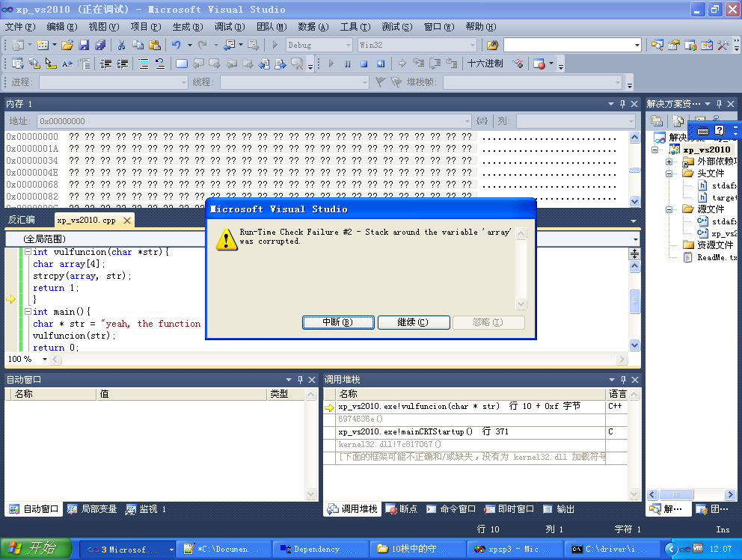Viewport: 742px width, 560px height.
Task: Collapse the 源文件 folder in solution tree
Action: (x=669, y=209)
